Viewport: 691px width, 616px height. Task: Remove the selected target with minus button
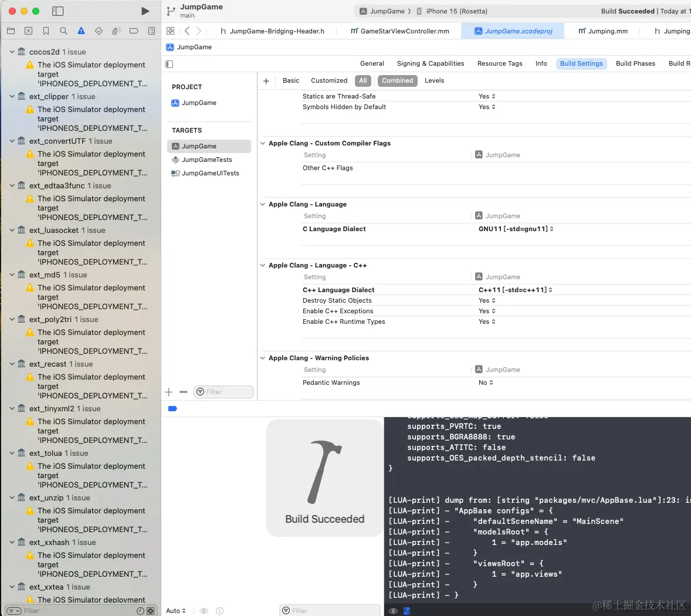click(x=184, y=392)
